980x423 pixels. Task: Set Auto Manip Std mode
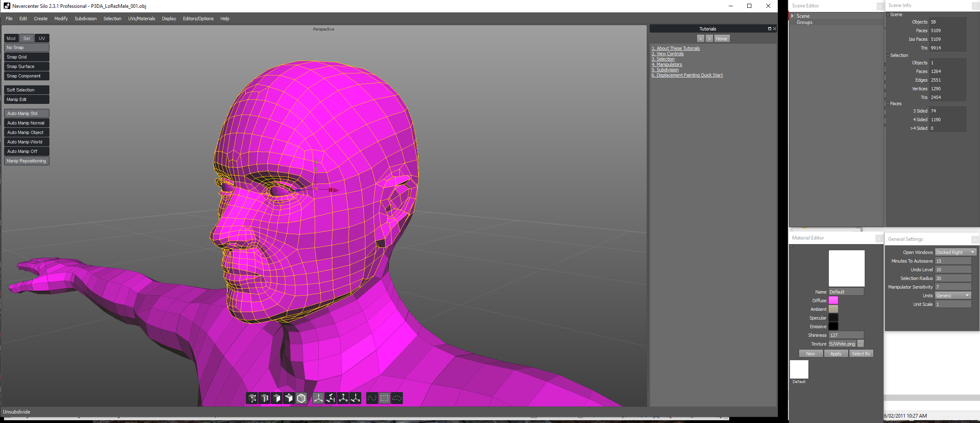point(27,113)
